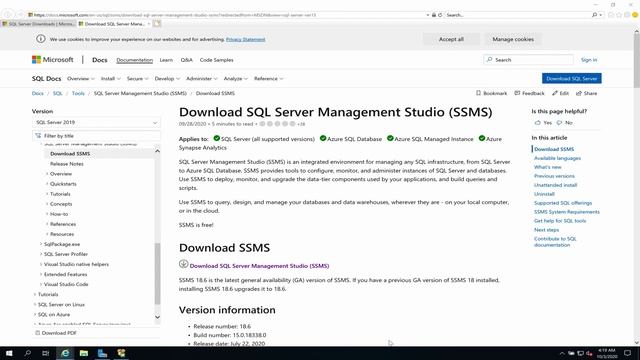Screen dimensions: 640x360
Task: Click the download arrow icon next to Download SSMS link
Action: [x=183, y=264]
